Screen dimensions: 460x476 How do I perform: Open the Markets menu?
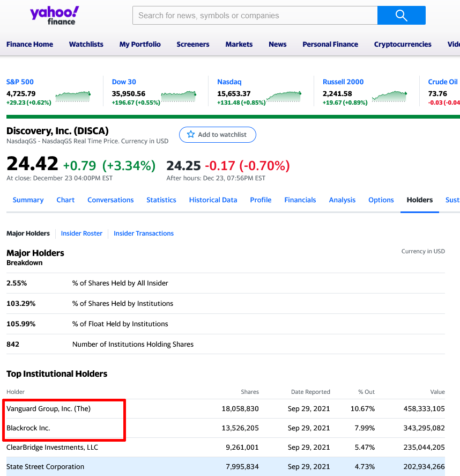coord(239,45)
